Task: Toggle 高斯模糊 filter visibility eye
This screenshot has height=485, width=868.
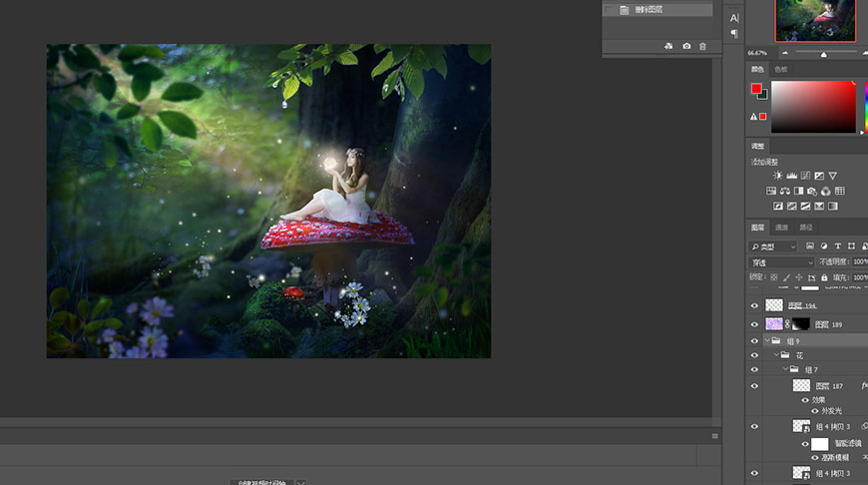Action: (x=815, y=457)
